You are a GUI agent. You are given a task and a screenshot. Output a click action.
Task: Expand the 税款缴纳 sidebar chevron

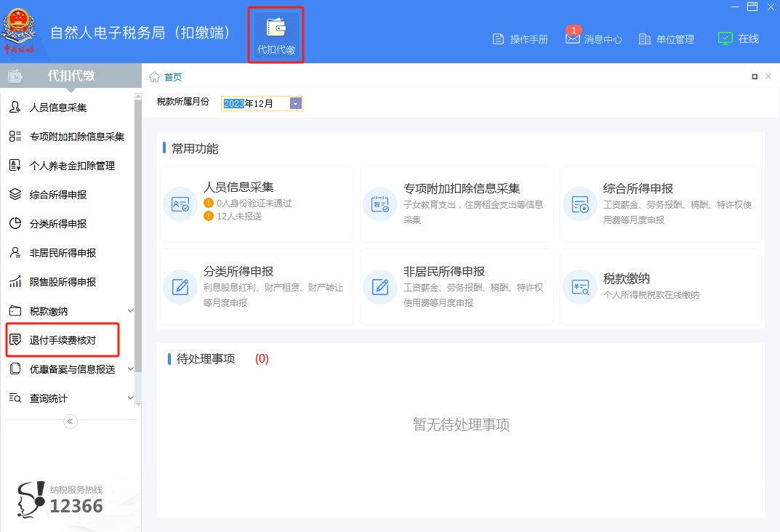130,311
